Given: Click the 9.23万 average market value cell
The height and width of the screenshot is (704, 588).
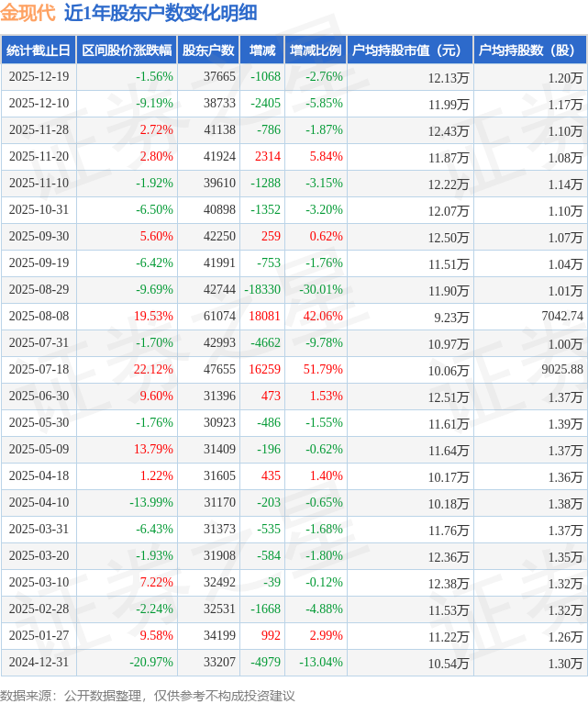Looking at the screenshot, I should 448,318.
